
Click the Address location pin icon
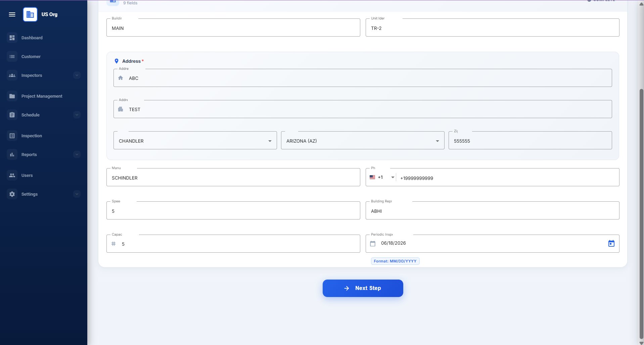pos(117,61)
